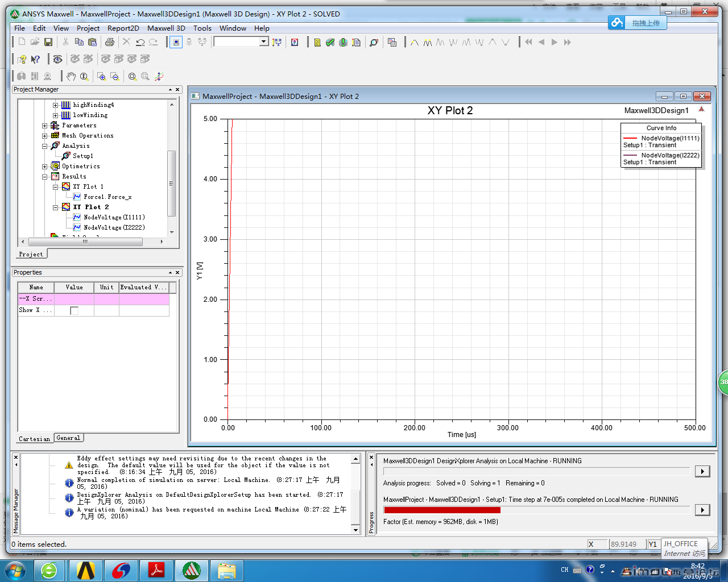Open the Report2D menu

[x=123, y=28]
